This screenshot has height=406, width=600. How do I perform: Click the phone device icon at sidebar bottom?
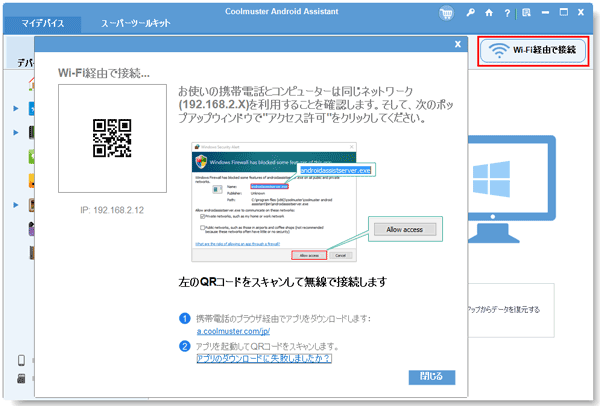pos(21,360)
